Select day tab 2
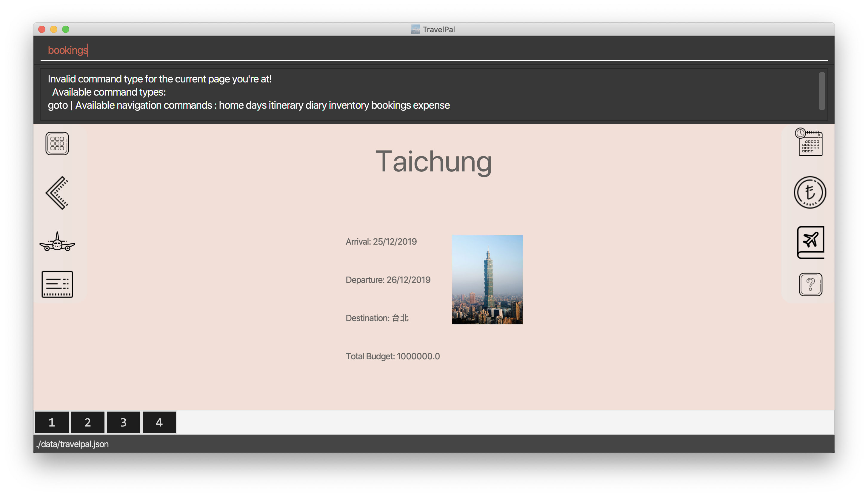The height and width of the screenshot is (497, 868). [x=88, y=422]
